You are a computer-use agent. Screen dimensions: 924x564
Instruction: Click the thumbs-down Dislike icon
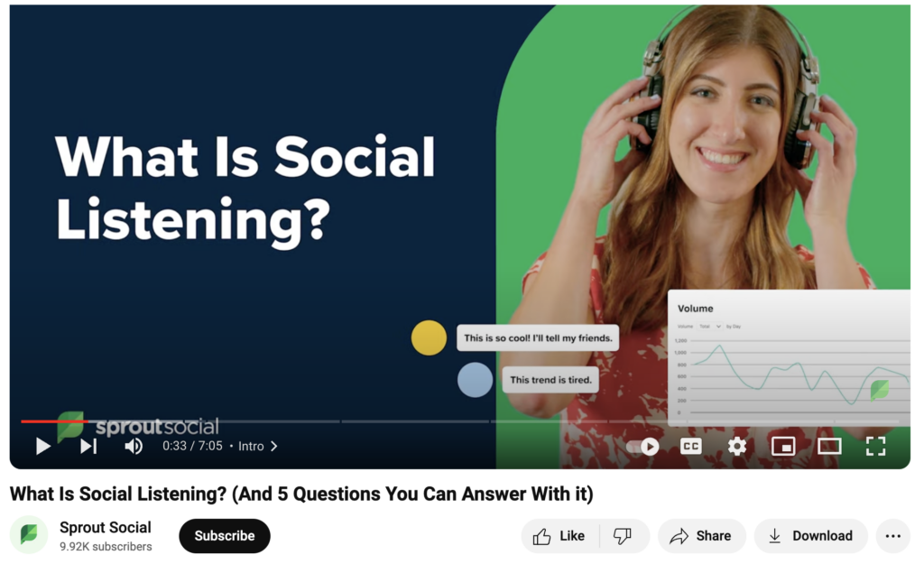(622, 535)
